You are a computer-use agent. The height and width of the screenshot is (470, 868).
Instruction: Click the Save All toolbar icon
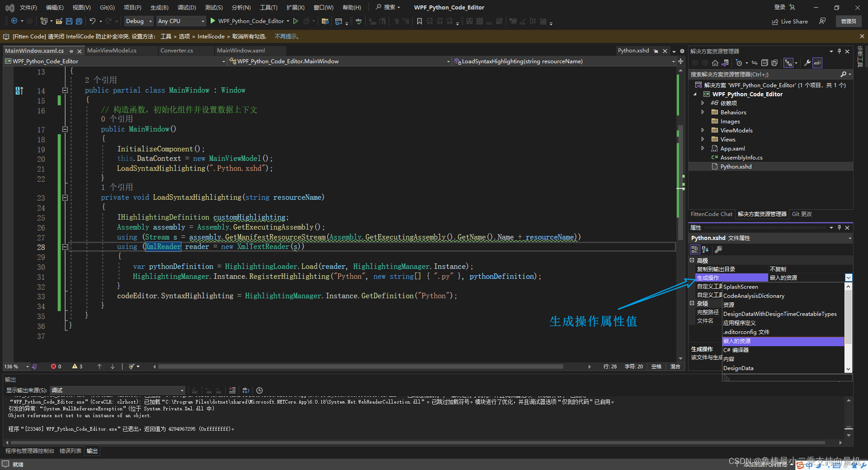(79, 21)
